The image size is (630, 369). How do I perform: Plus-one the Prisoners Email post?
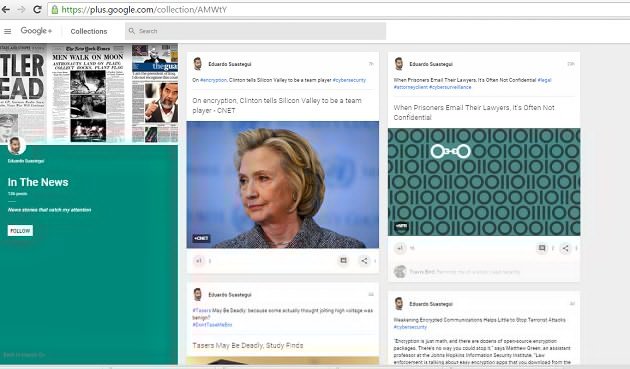[x=400, y=248]
